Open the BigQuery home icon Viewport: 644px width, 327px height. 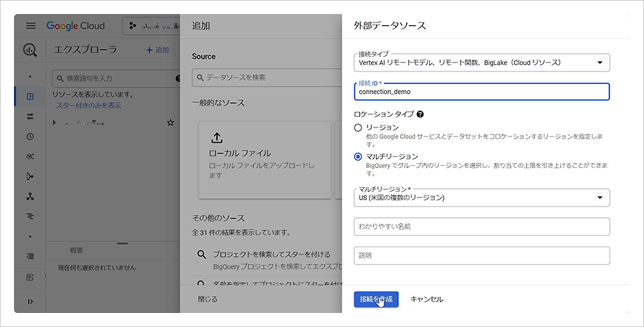click(x=30, y=50)
